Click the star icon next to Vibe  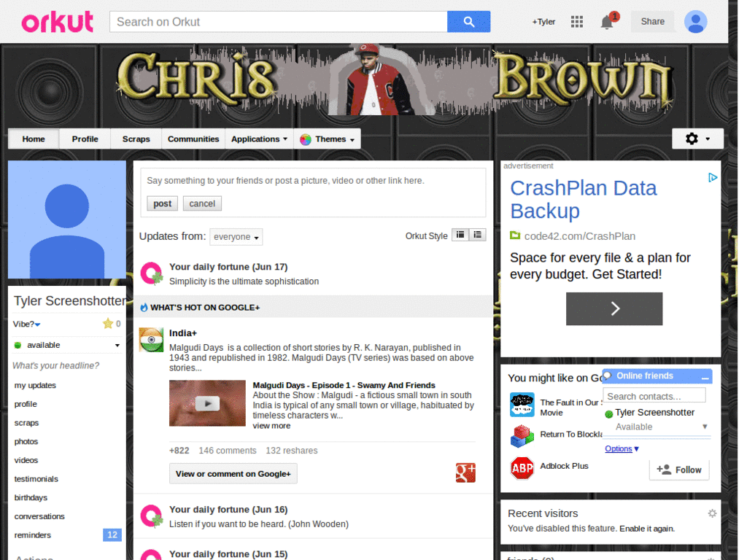[108, 324]
